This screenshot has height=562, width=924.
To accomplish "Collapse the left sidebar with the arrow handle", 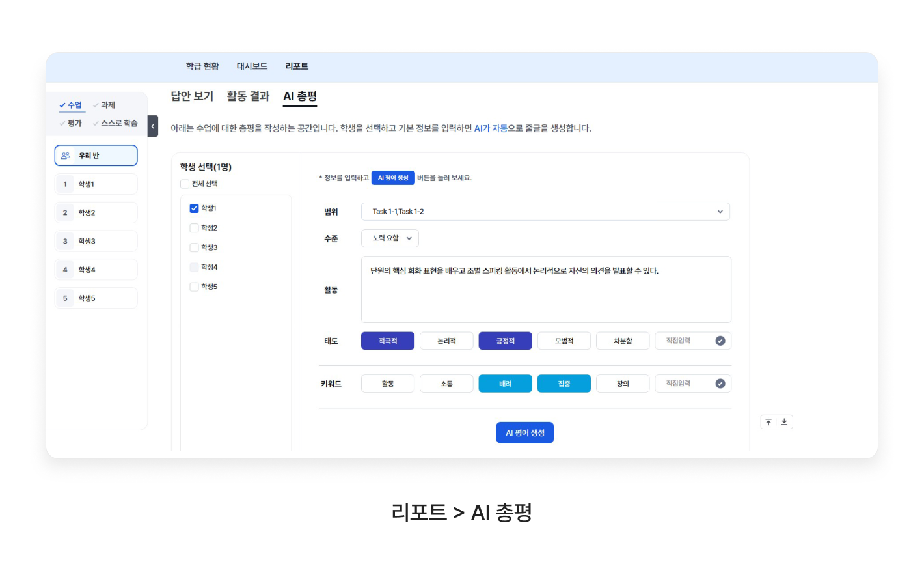I will pyautogui.click(x=153, y=126).
